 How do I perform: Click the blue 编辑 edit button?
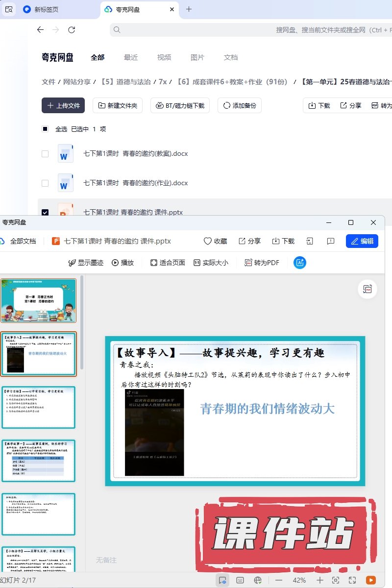[362, 241]
